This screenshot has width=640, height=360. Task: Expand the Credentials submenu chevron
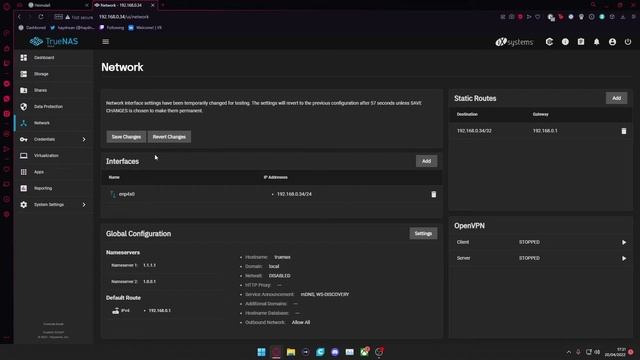[84, 139]
